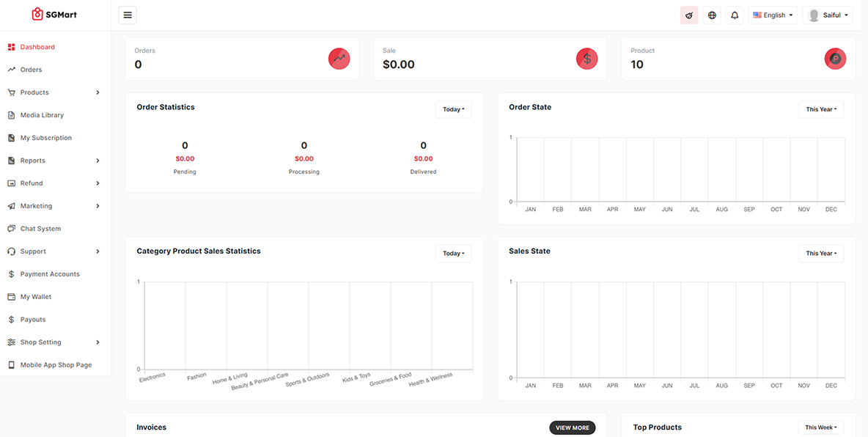Change Sales State This Year filter
The image size is (868, 437).
click(x=820, y=253)
